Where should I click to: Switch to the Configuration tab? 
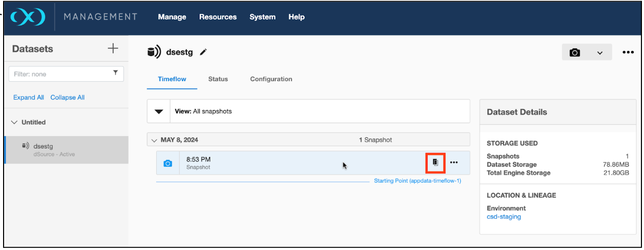point(271,79)
